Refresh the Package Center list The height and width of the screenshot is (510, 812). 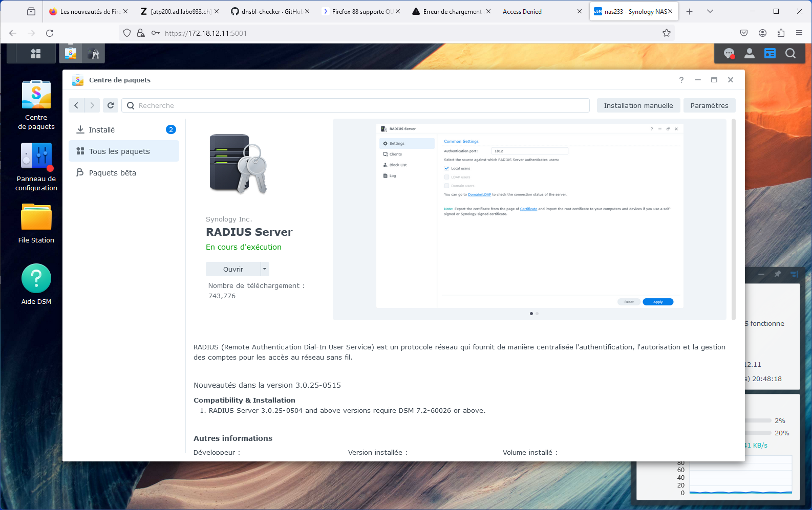pyautogui.click(x=111, y=105)
